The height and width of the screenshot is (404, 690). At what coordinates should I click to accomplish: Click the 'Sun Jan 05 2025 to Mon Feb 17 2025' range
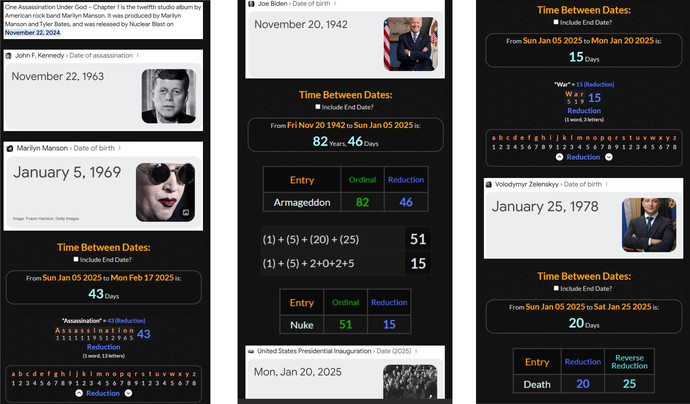pyautogui.click(x=108, y=278)
